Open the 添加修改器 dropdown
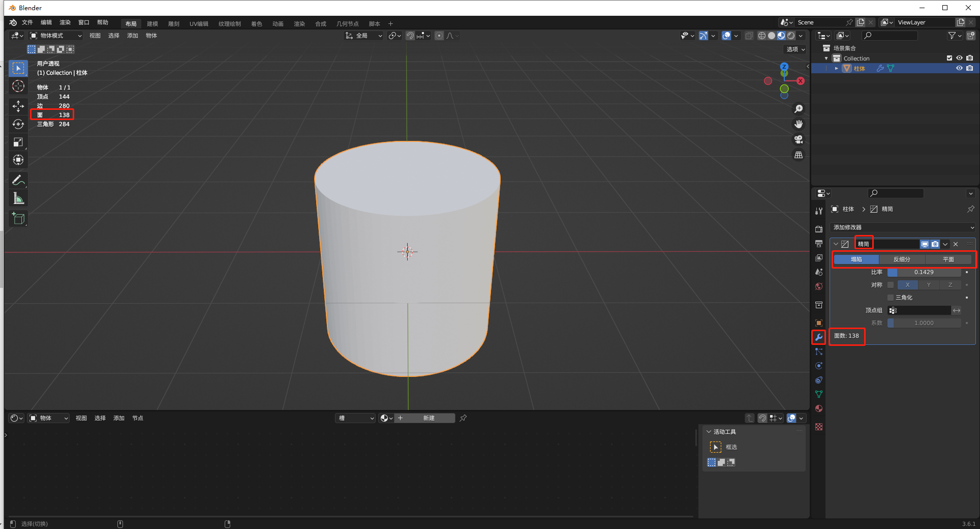980x529 pixels. [903, 227]
